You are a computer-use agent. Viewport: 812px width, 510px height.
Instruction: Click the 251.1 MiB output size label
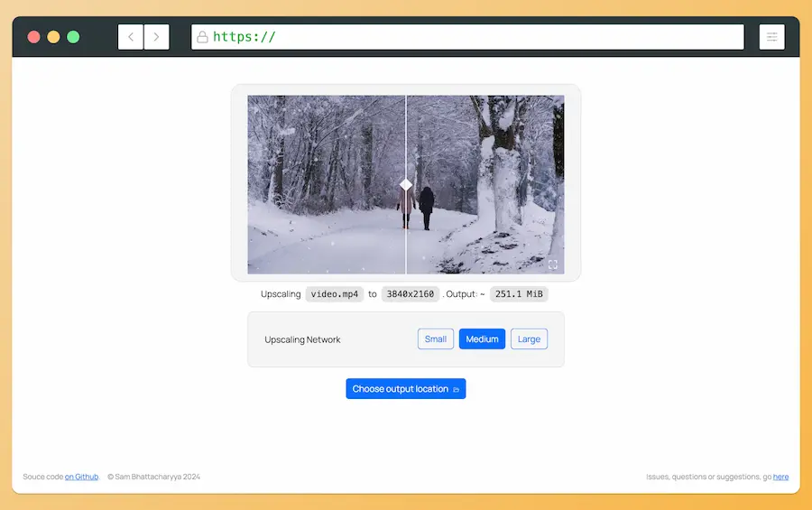coord(519,294)
